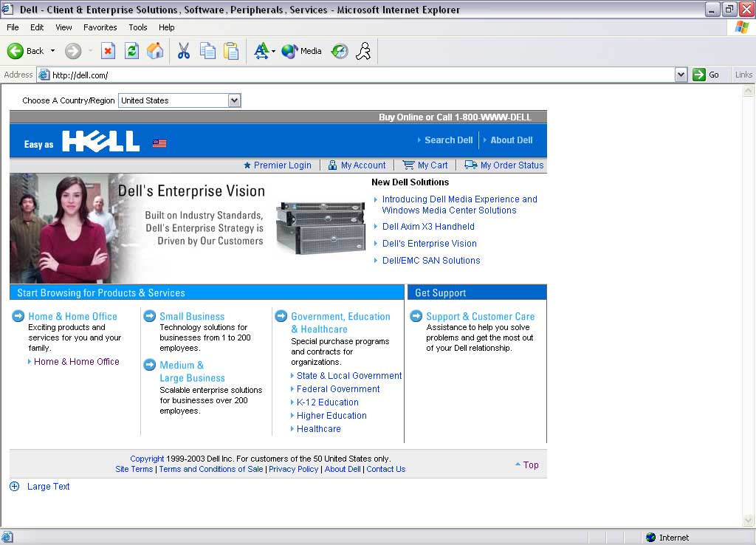Open the Privacy Policy footer link
756x545 pixels.
[x=294, y=469]
